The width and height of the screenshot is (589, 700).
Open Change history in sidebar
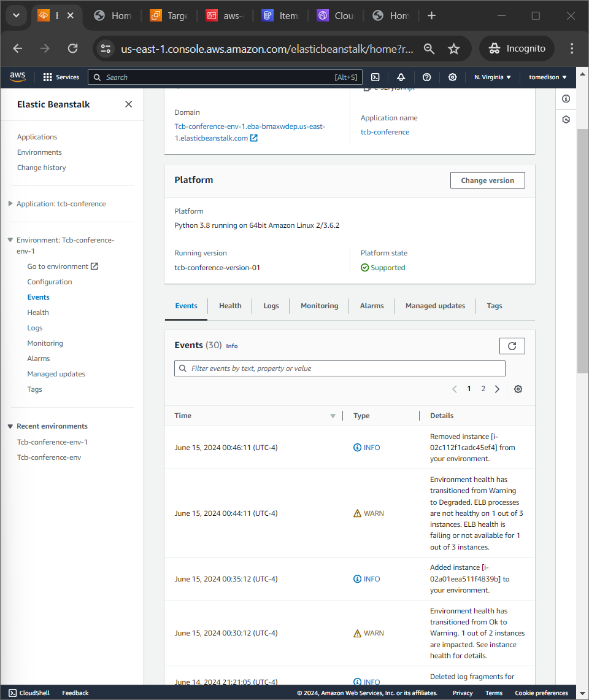coord(42,168)
